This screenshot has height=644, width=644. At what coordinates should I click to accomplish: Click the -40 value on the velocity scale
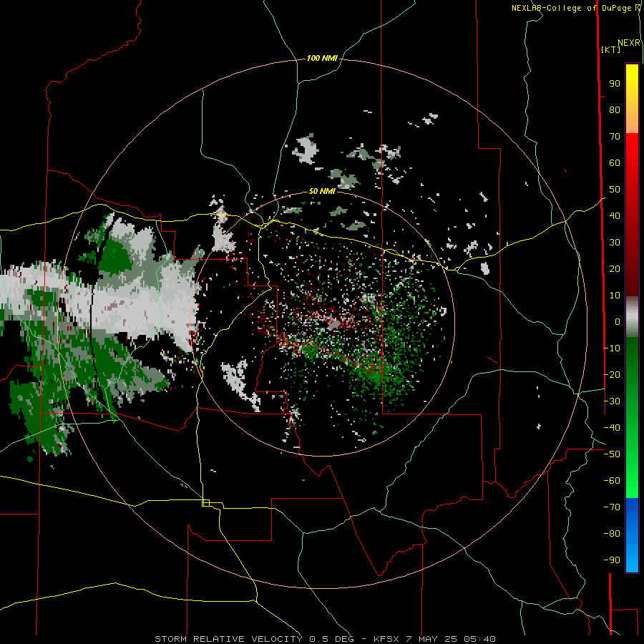tap(612, 428)
